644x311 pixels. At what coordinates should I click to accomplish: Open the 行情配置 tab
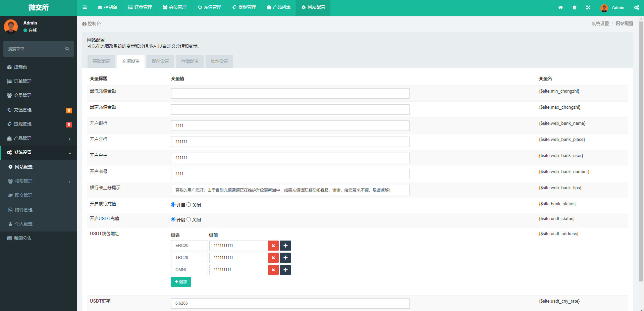pyautogui.click(x=190, y=61)
